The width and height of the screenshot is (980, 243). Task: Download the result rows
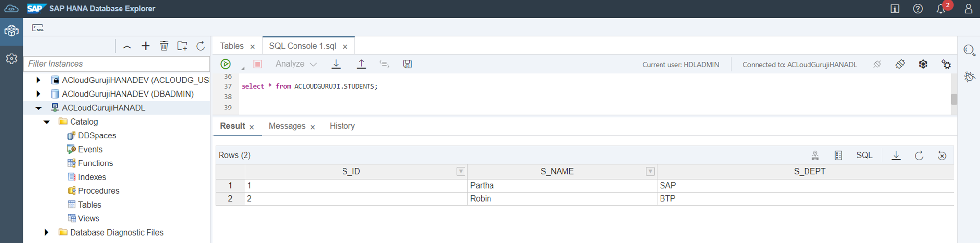896,156
